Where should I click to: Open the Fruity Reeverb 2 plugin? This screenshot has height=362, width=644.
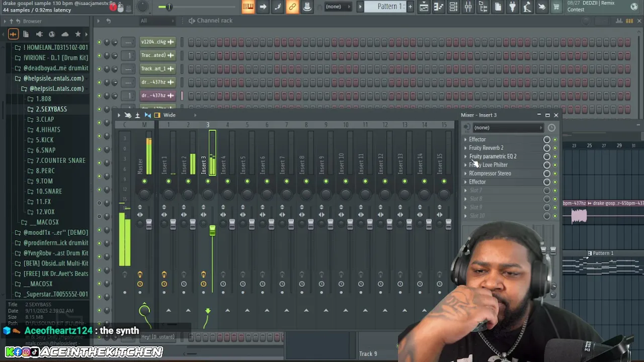pyautogui.click(x=486, y=148)
